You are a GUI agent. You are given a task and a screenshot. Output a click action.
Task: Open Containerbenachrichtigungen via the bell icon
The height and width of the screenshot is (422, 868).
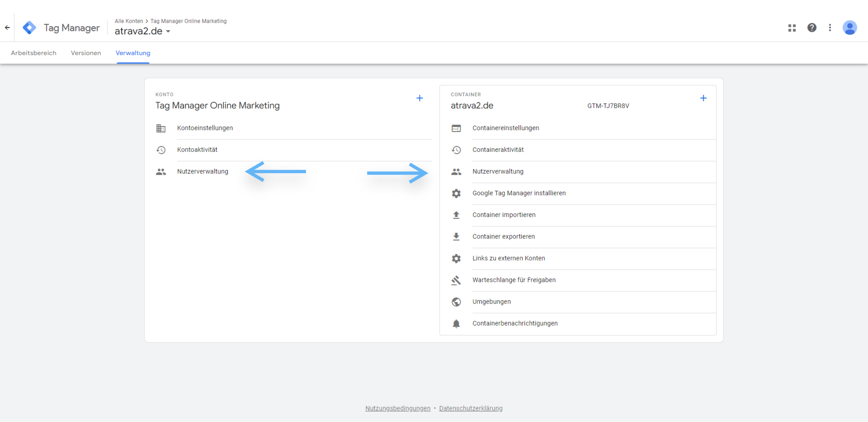[457, 323]
